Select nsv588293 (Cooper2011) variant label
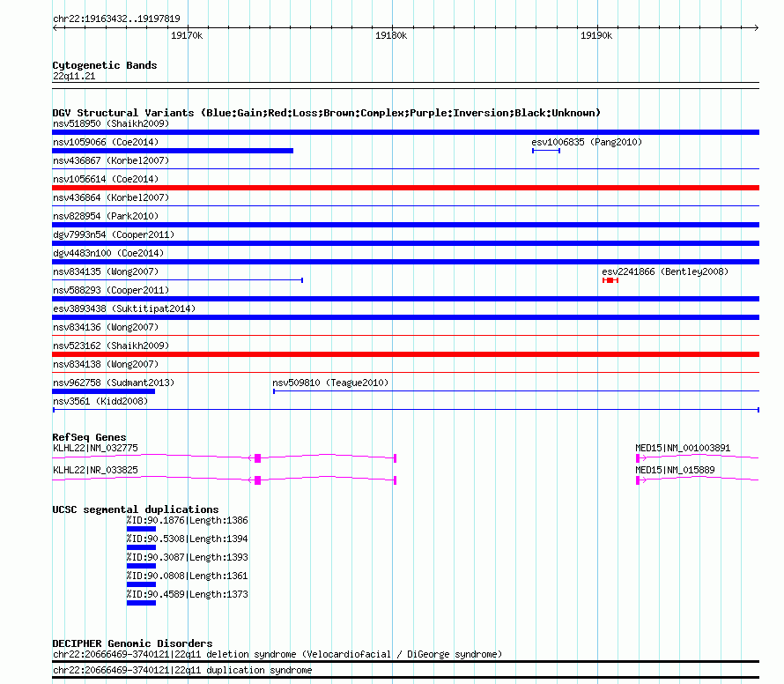 tap(111, 290)
